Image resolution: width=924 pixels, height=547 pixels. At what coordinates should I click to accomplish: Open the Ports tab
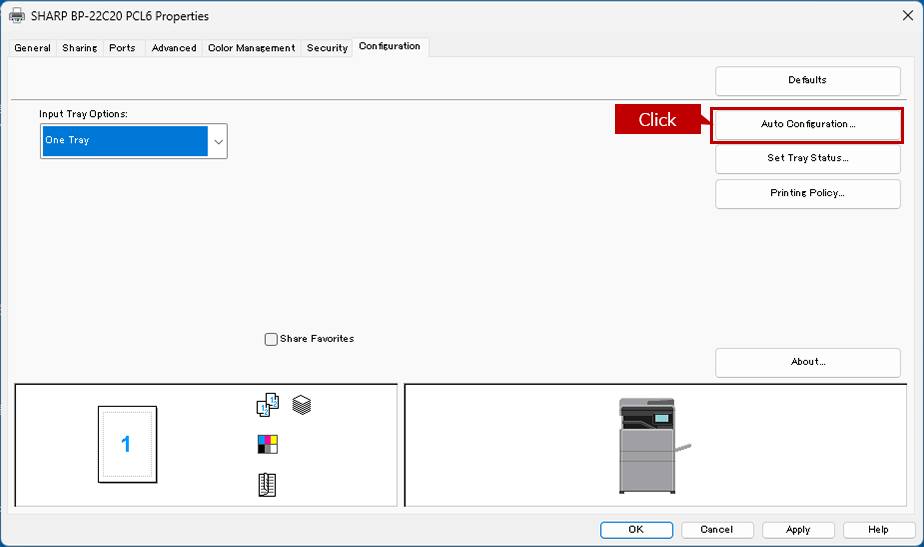[123, 48]
